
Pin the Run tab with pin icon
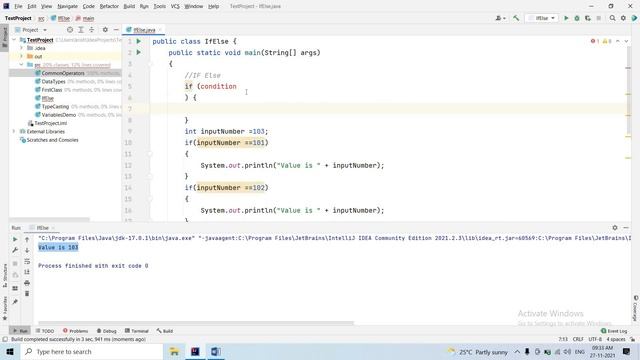[x=15, y=302]
